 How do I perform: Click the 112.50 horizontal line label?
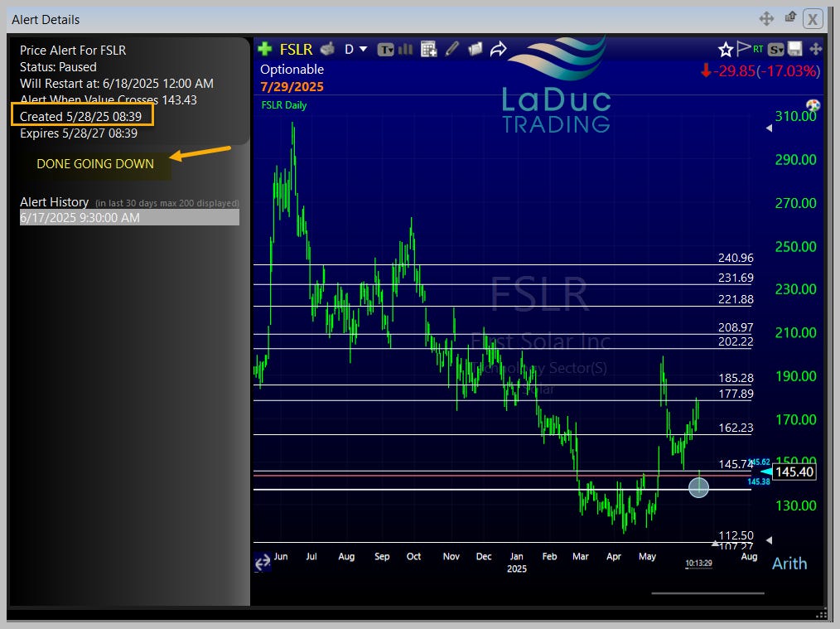click(x=736, y=535)
